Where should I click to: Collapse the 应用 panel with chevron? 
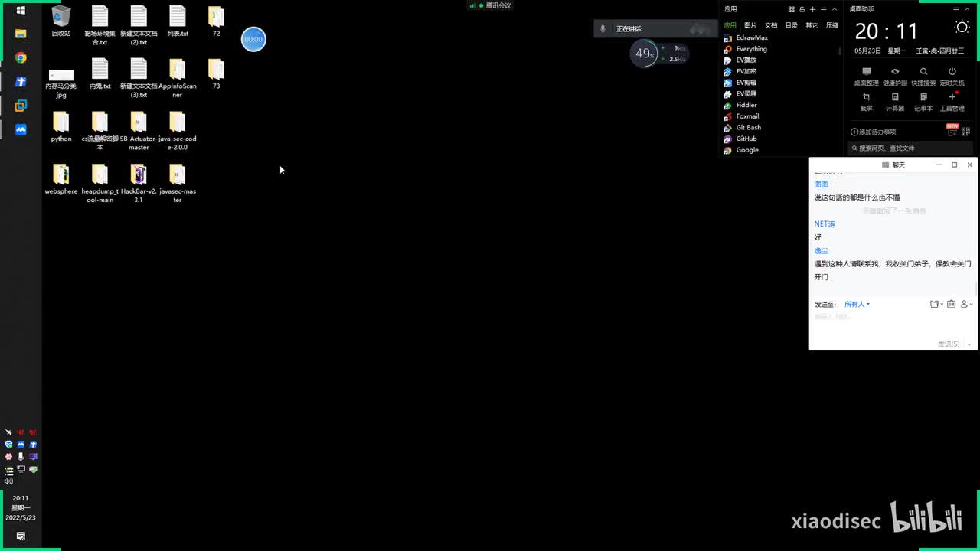coord(834,9)
